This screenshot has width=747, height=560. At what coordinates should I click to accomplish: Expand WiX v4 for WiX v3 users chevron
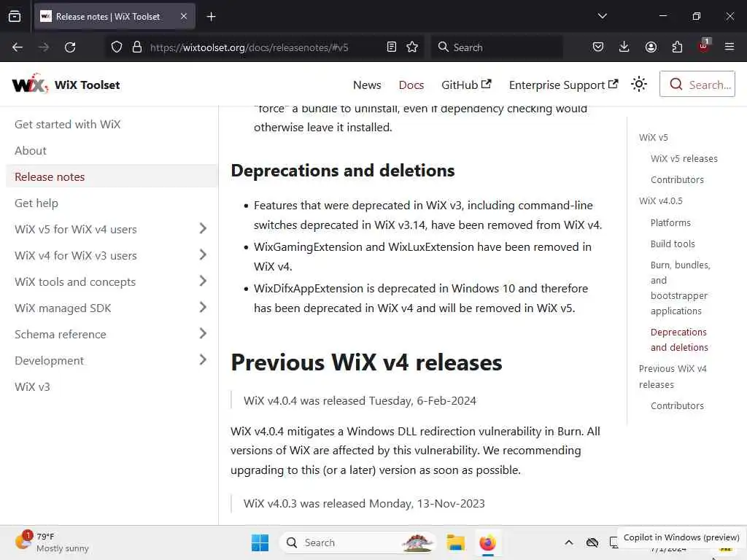203,254
